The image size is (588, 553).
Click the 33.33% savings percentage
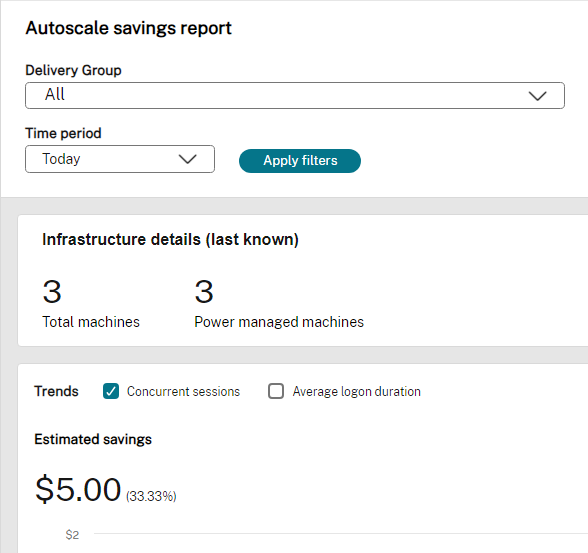pyautogui.click(x=151, y=496)
